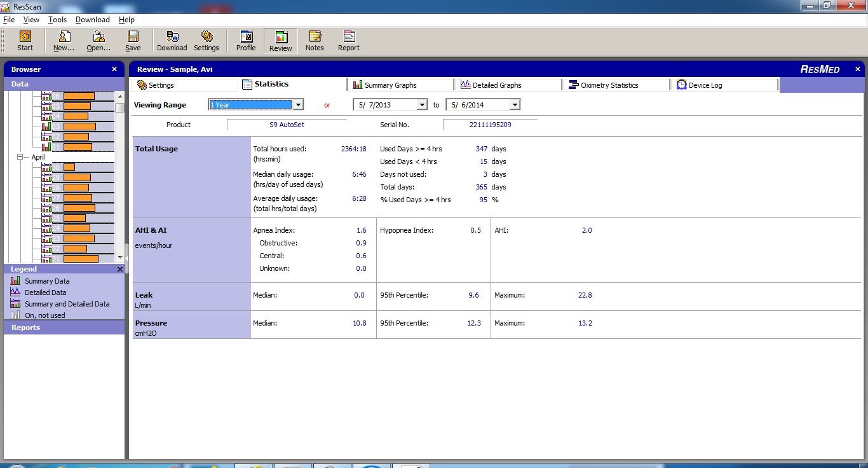The height and width of the screenshot is (468, 868).
Task: Open the Download menu
Action: 93,20
